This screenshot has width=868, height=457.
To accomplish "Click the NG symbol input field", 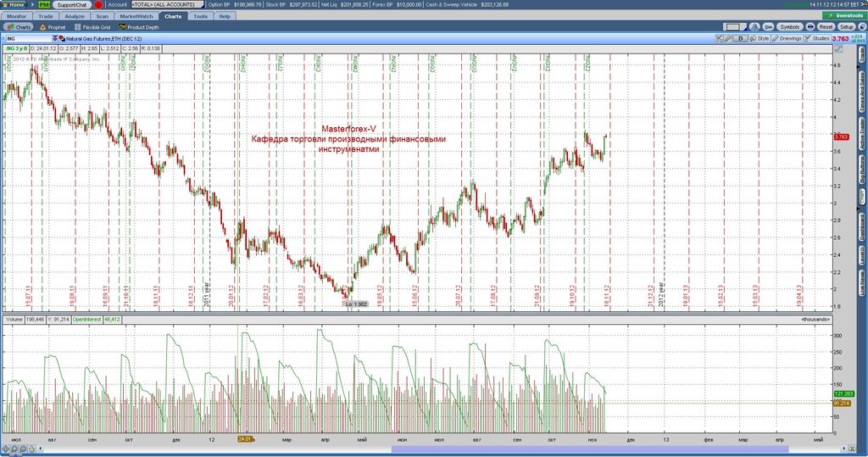I will 28,39.
